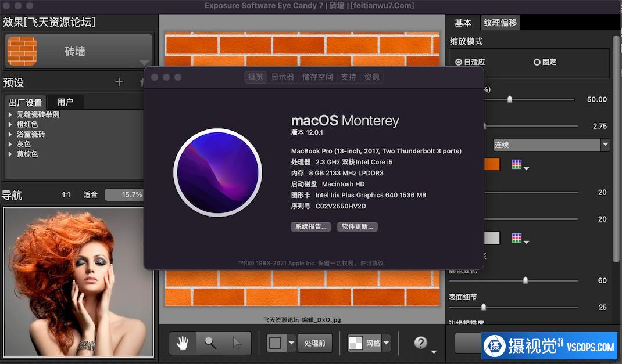
Task: Open the 出厂设置 presets tab
Action: pos(26,103)
